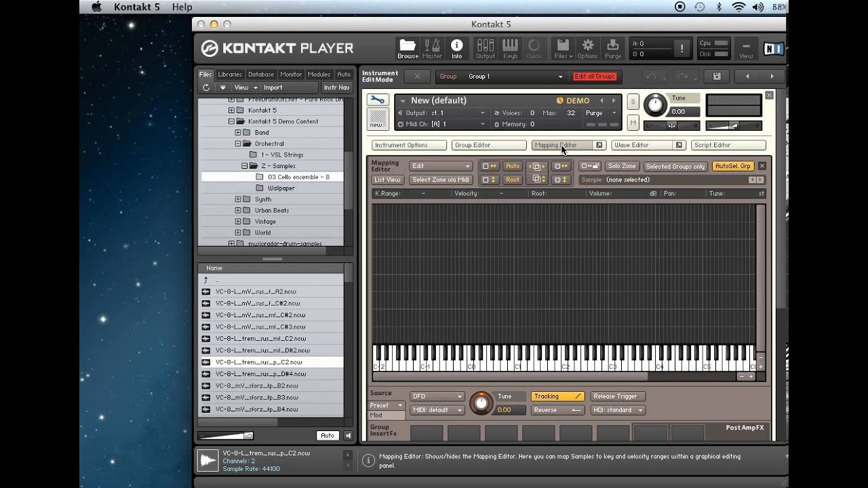This screenshot has width=868, height=488.
Task: Switch to the Libraries tab
Action: point(230,75)
